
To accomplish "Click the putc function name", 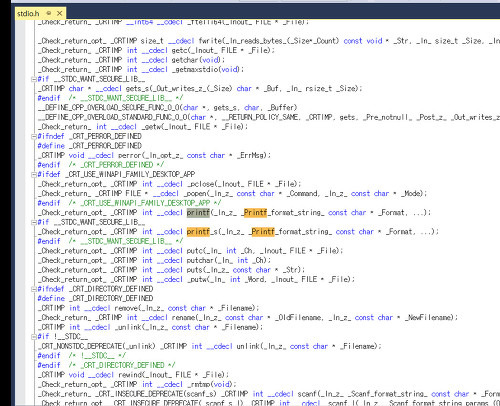I will coord(194,251).
